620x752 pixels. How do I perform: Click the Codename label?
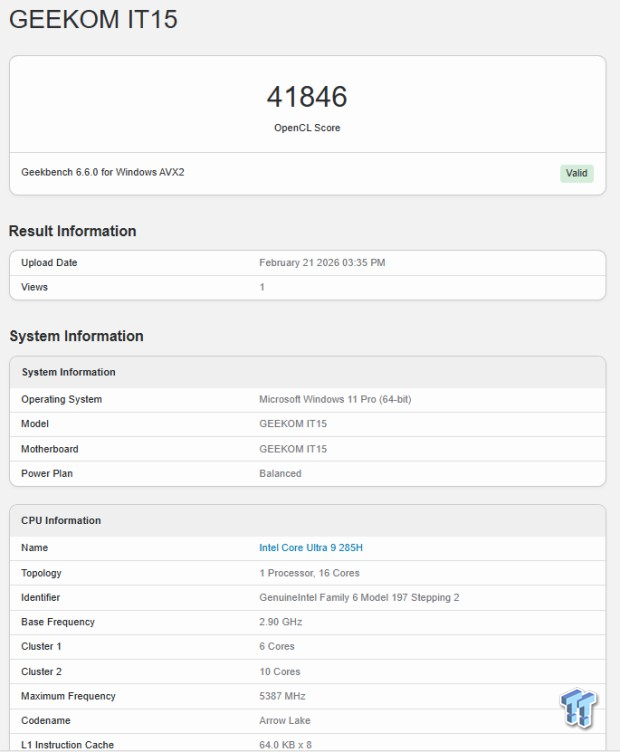pos(46,721)
